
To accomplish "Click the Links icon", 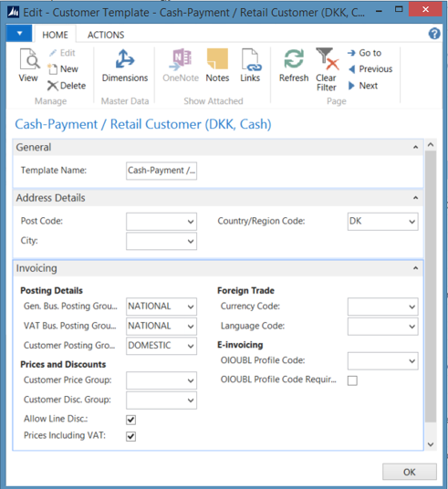I will [251, 59].
